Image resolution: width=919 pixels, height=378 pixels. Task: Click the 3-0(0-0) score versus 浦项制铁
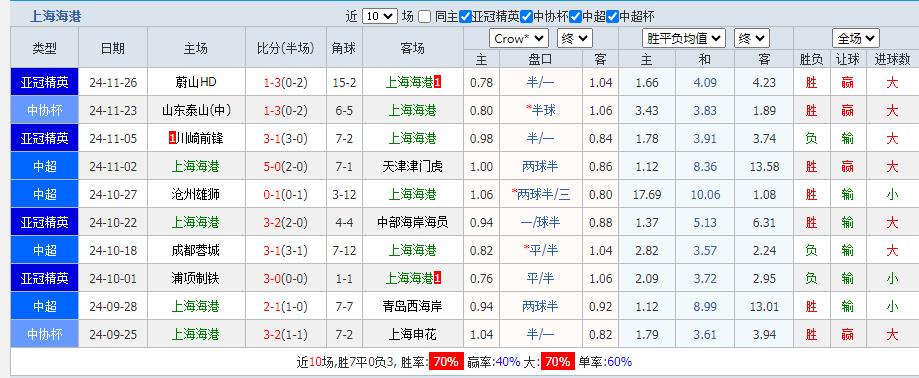click(285, 278)
